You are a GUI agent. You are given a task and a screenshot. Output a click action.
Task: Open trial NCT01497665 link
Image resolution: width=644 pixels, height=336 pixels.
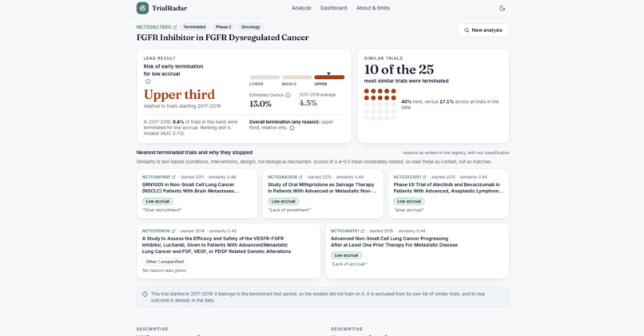(156, 177)
